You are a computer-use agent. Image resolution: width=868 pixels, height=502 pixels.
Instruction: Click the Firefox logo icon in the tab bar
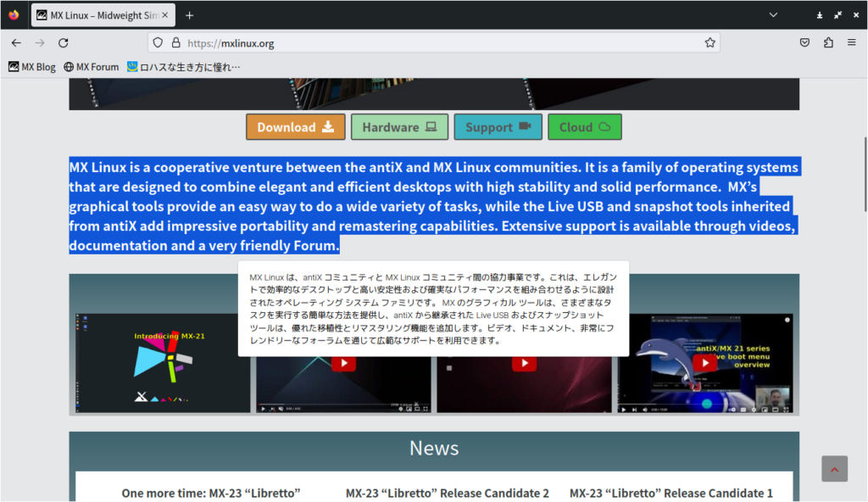14,15
